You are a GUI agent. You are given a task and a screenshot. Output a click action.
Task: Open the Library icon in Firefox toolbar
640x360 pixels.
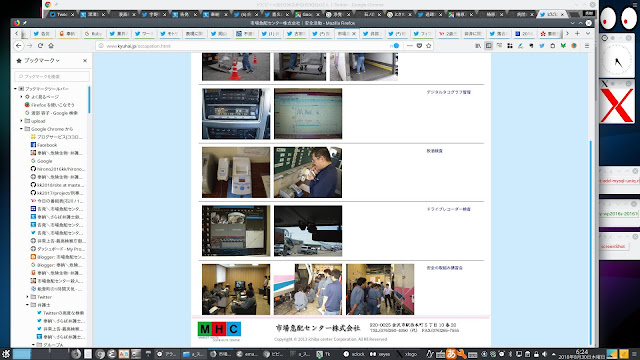click(478, 46)
